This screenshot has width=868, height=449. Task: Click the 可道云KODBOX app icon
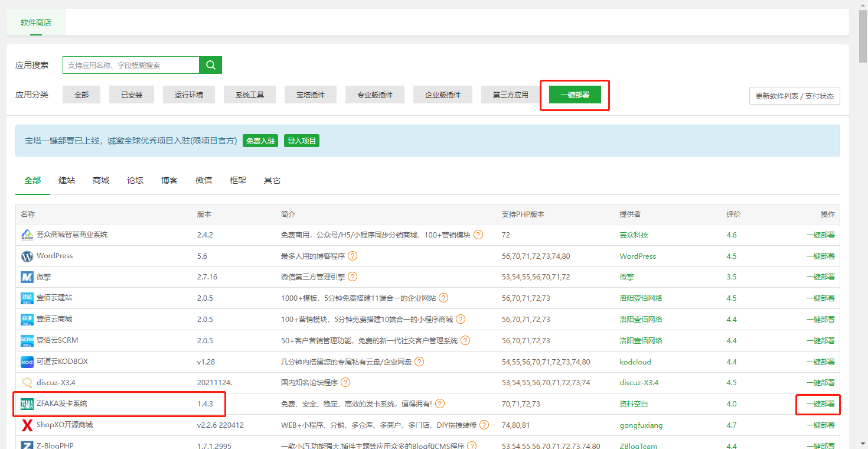(x=27, y=362)
